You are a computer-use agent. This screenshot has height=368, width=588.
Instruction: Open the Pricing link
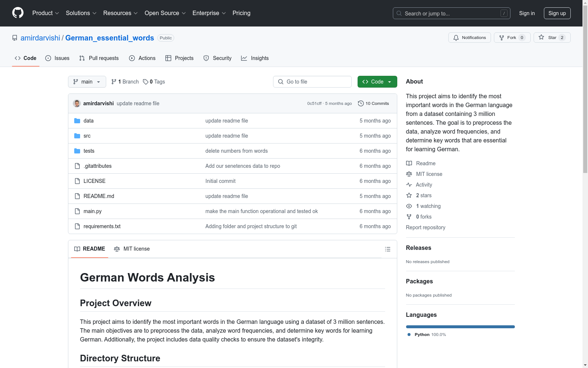click(x=241, y=13)
